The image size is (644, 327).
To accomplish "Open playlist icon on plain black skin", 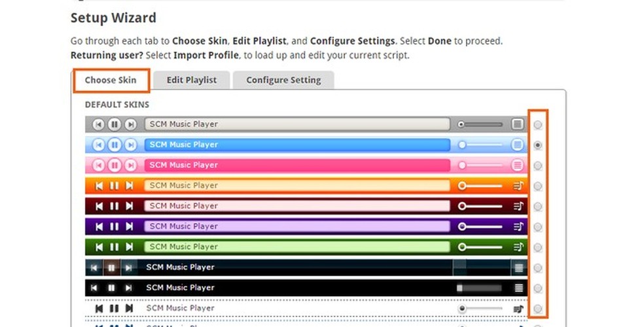I will (519, 288).
